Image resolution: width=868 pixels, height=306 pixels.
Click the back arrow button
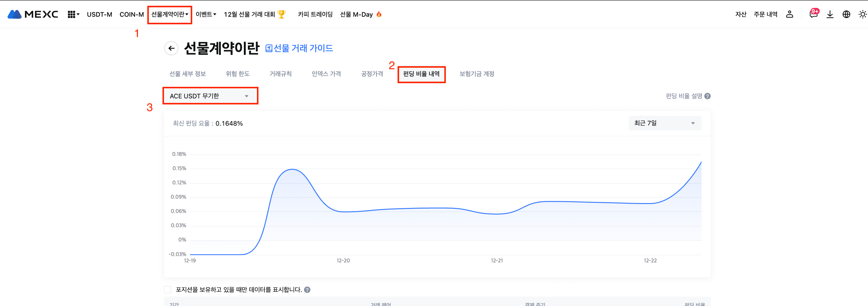[x=171, y=49]
